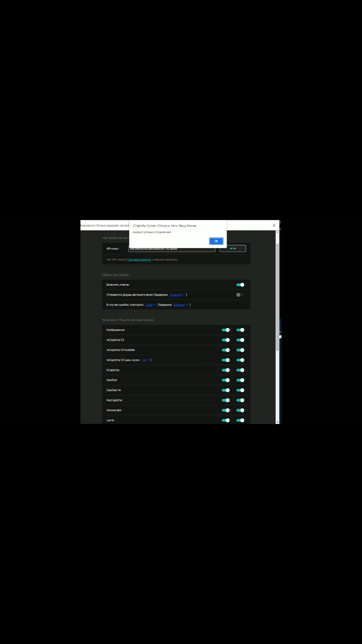Close the Chrome automation infobar with X

274,225
